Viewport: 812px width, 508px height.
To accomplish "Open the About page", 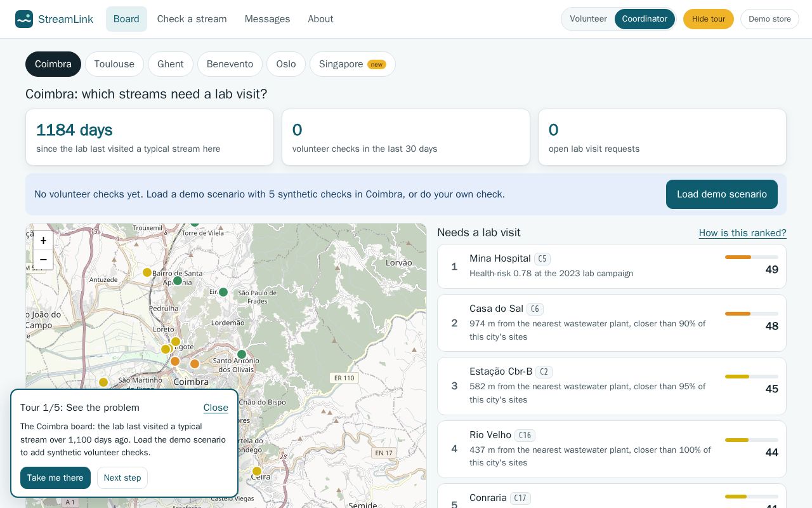I will tap(320, 19).
